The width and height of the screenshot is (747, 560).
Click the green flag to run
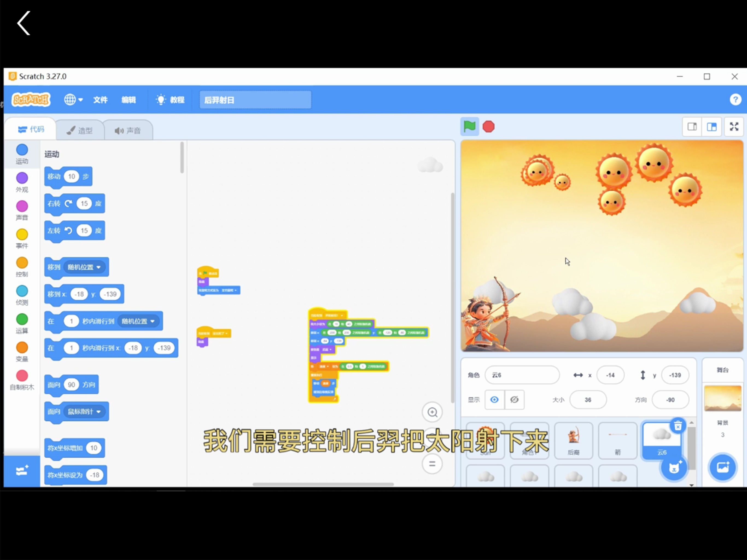(469, 127)
